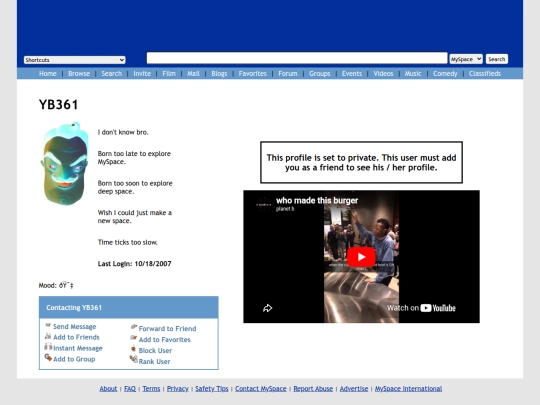Click the 'Contacting YB361' panel header
The width and height of the screenshot is (540, 405).
point(128,307)
